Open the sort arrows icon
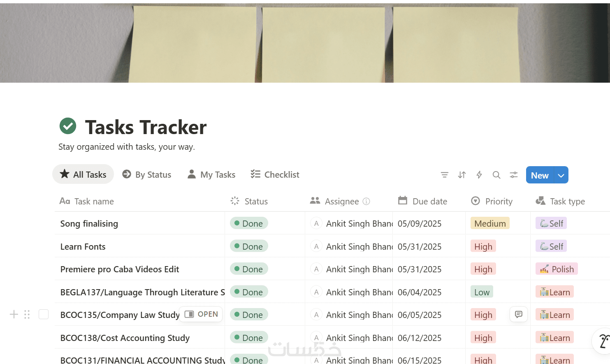 click(462, 175)
